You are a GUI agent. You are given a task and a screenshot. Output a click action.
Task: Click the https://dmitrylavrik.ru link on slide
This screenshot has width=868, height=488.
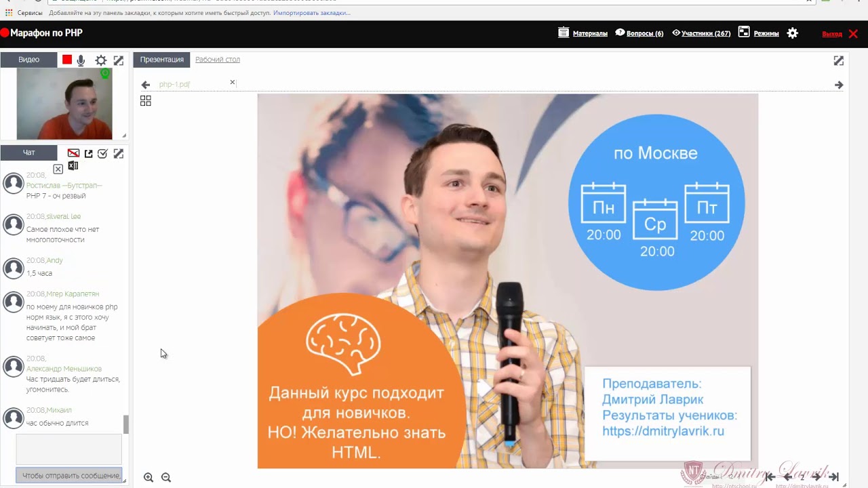(x=663, y=431)
